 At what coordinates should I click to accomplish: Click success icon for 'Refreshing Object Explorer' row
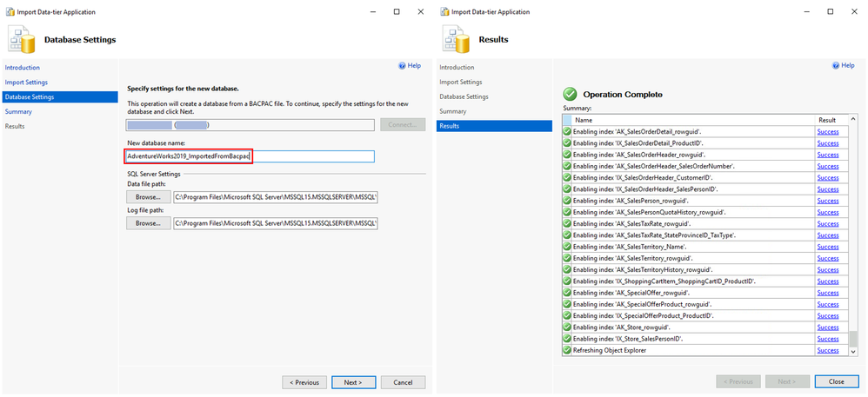[x=567, y=350]
